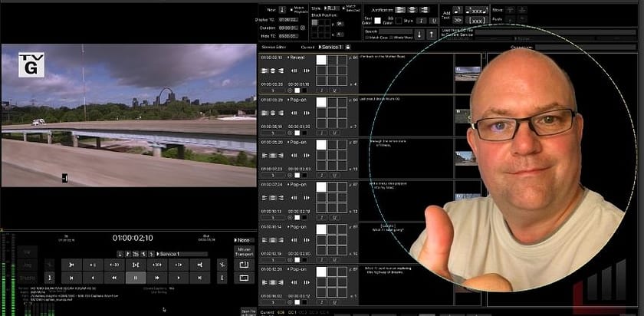644x316 pixels.
Task: Open the Style dropdown at top
Action: 330,8
